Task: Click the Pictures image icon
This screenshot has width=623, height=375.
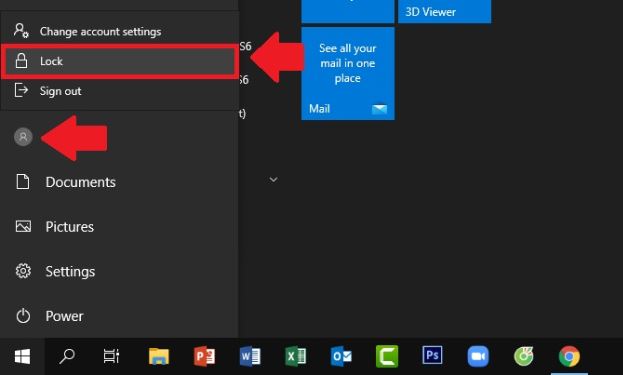Action: (x=23, y=226)
